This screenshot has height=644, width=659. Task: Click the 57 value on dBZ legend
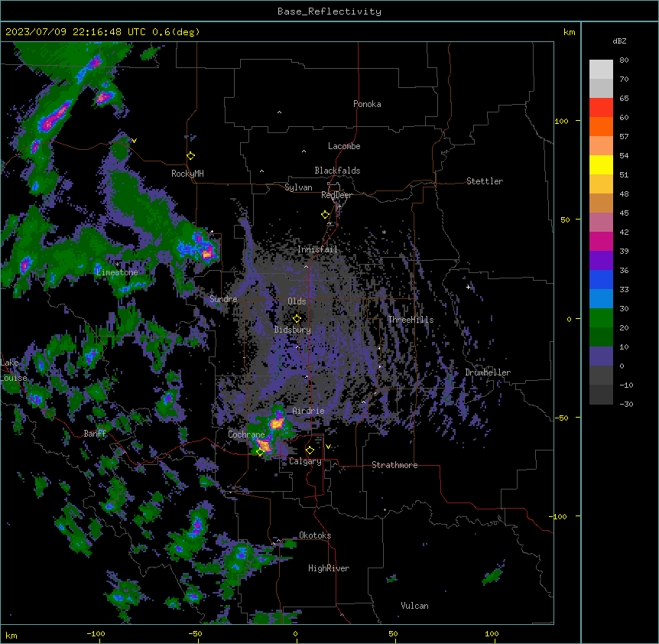click(x=624, y=137)
